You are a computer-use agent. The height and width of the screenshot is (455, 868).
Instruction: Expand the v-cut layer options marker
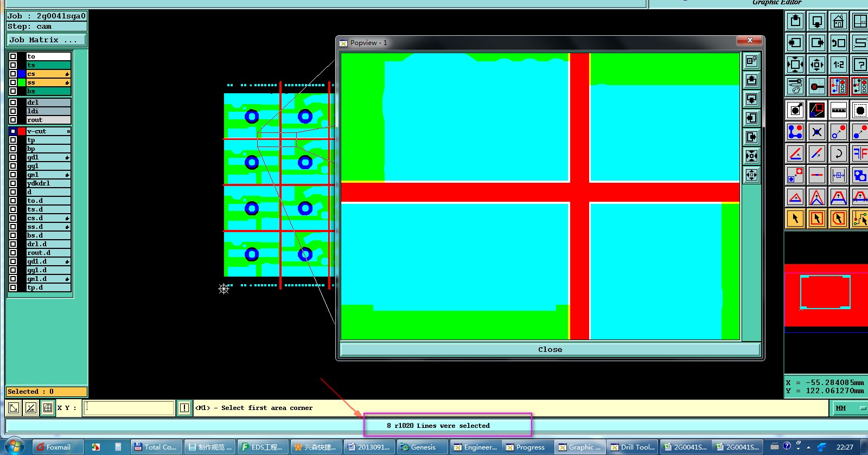coord(68,131)
